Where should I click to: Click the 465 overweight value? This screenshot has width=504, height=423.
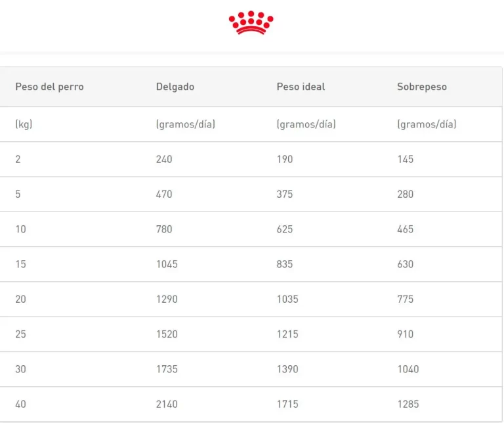[x=405, y=229]
